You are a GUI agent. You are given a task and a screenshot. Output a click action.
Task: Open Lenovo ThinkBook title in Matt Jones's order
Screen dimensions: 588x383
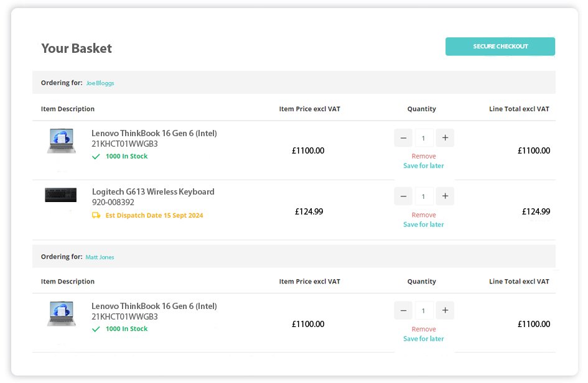coord(154,306)
